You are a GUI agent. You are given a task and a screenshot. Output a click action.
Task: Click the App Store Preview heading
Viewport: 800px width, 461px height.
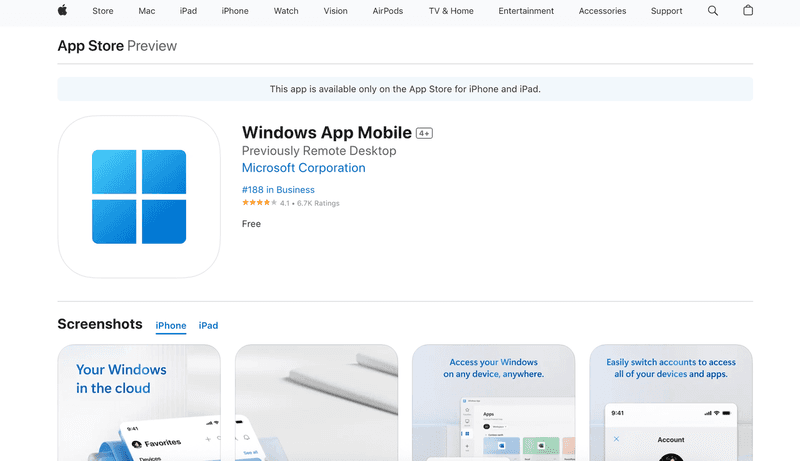[x=117, y=46]
